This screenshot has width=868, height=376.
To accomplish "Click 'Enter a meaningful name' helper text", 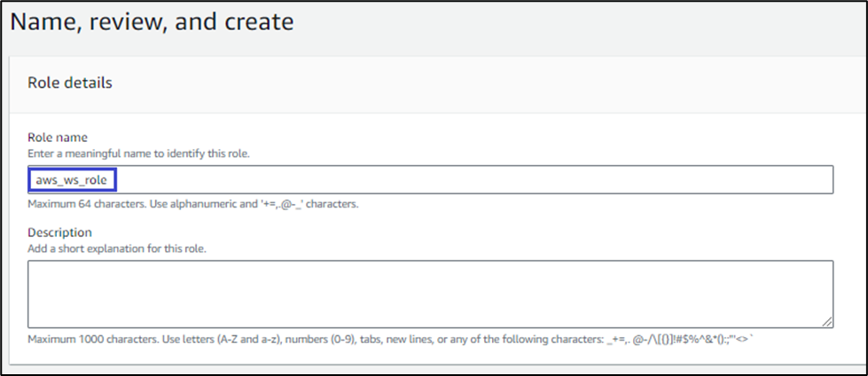I will (139, 153).
